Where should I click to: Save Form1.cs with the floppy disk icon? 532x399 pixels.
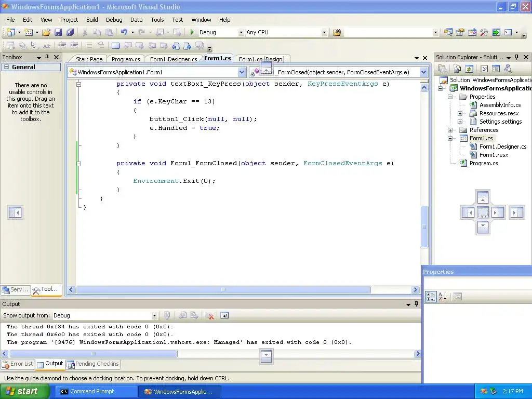[58, 32]
